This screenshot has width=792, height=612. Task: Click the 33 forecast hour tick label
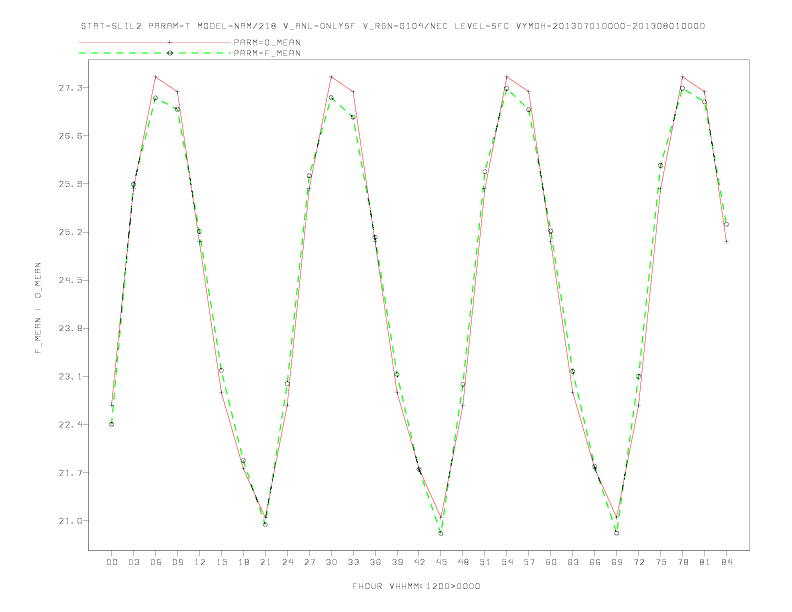point(353,562)
